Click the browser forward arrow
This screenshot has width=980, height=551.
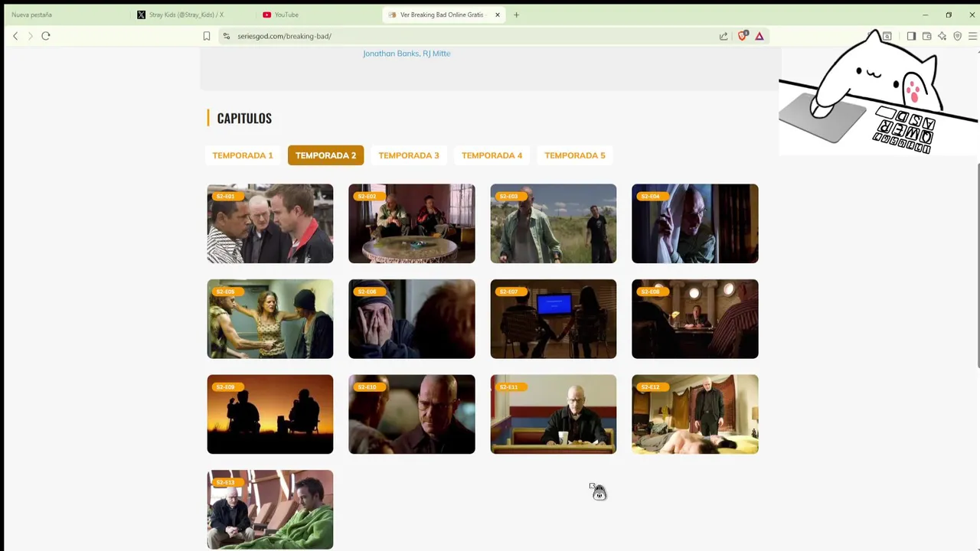pos(31,36)
